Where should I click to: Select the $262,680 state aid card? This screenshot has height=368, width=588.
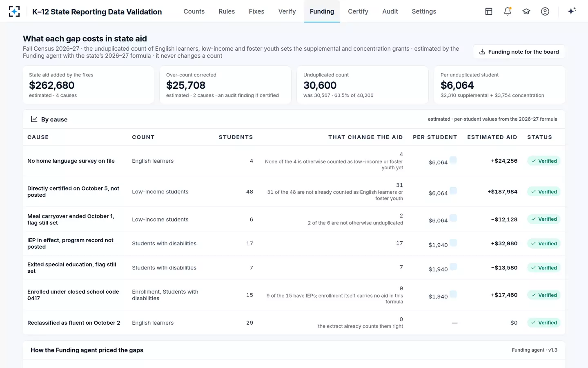click(x=88, y=85)
